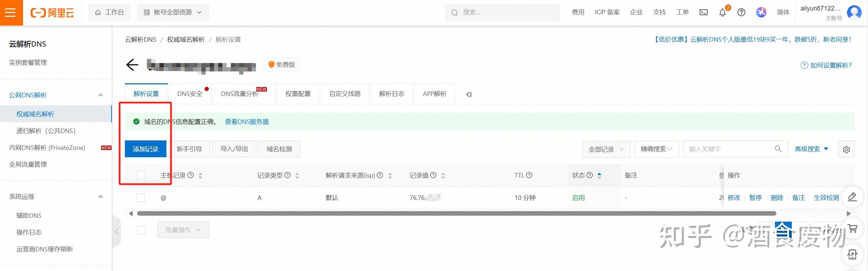Click the floating edit pencil icon

coord(852,197)
